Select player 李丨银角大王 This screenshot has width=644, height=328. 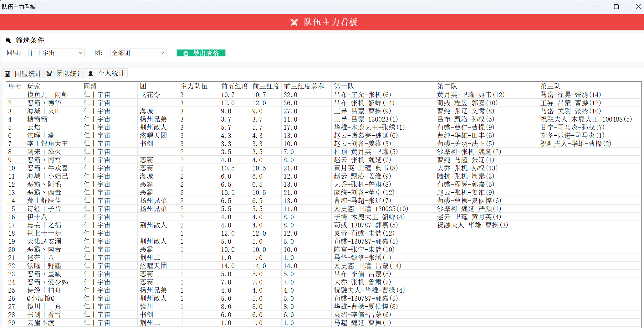coord(48,143)
